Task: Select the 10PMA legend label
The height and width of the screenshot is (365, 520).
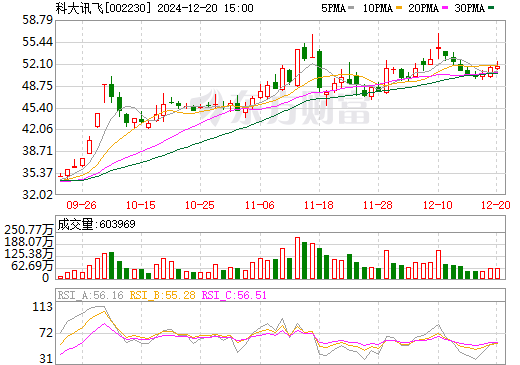Action: (377, 8)
